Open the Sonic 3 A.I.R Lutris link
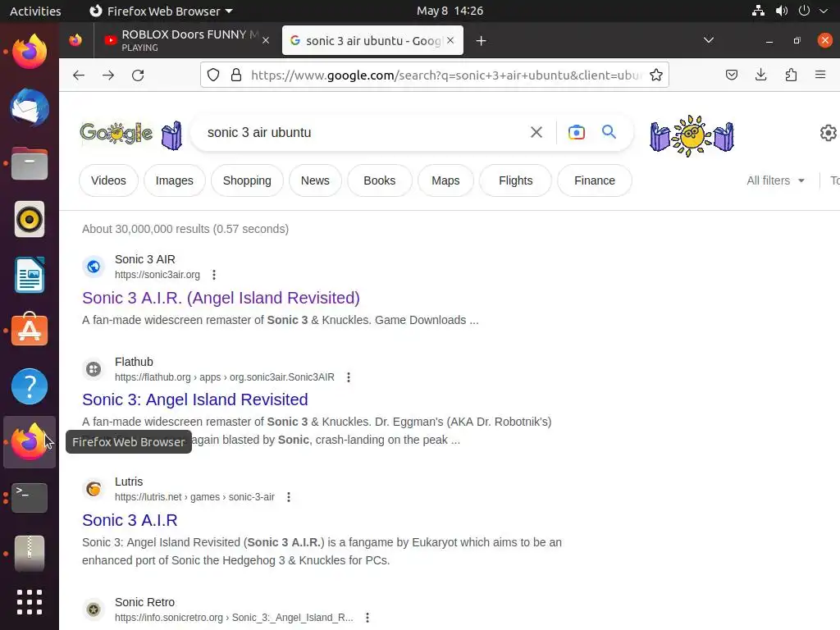The image size is (840, 630). point(130,520)
